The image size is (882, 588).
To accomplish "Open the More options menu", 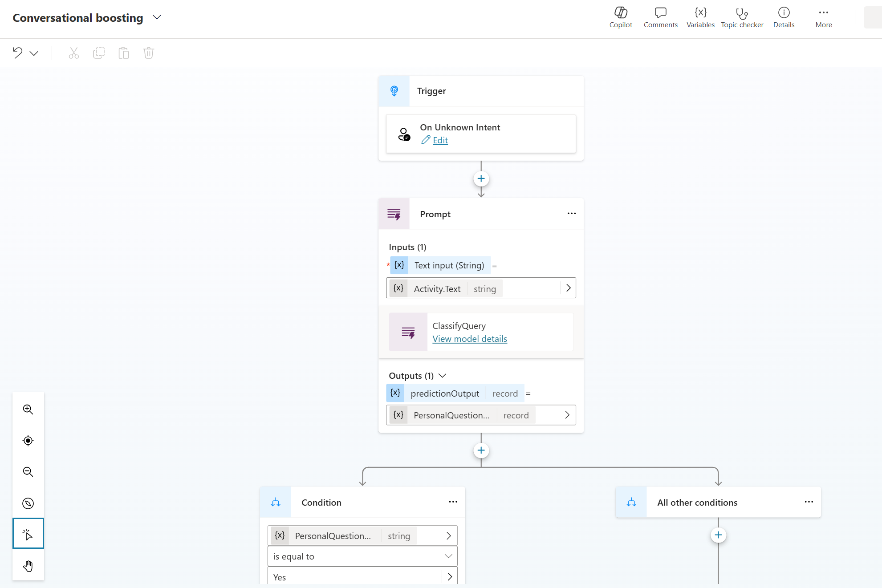I will coord(824,18).
